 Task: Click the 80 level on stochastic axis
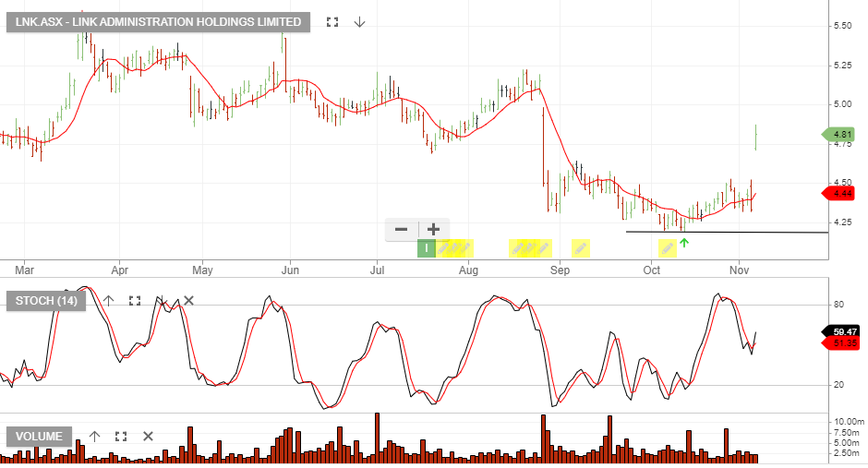[838, 305]
